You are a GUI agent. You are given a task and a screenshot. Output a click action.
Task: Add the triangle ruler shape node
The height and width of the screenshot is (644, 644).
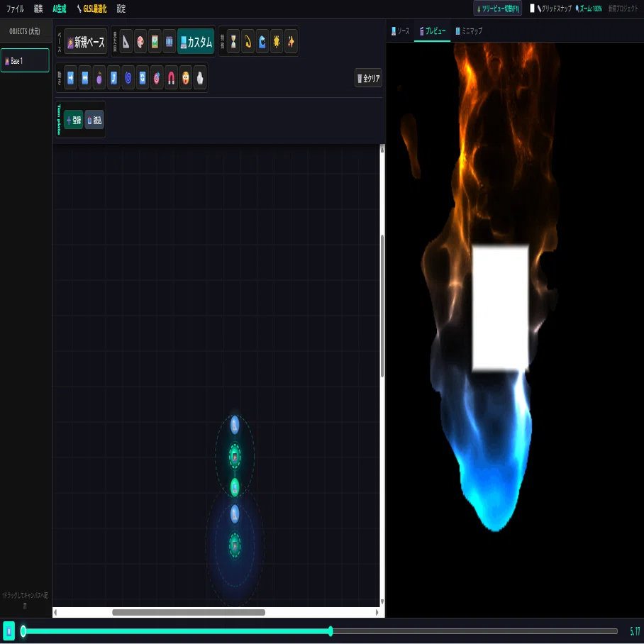coord(126,41)
